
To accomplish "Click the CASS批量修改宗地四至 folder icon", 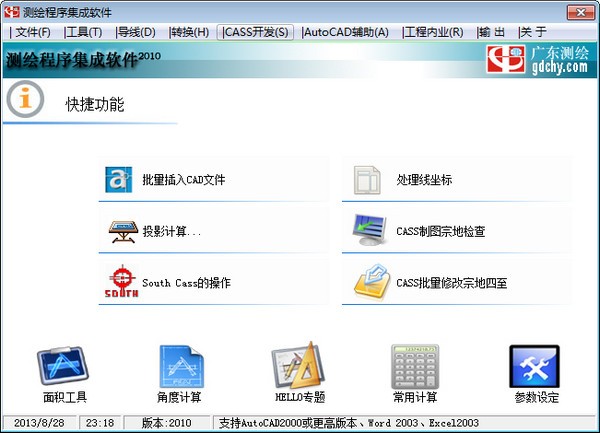I will (372, 282).
